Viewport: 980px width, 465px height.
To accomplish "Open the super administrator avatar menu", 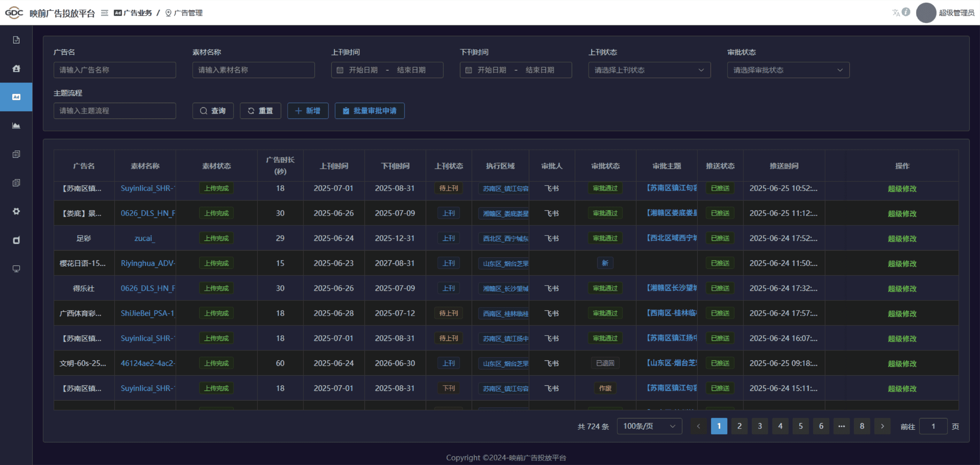I will (x=926, y=13).
